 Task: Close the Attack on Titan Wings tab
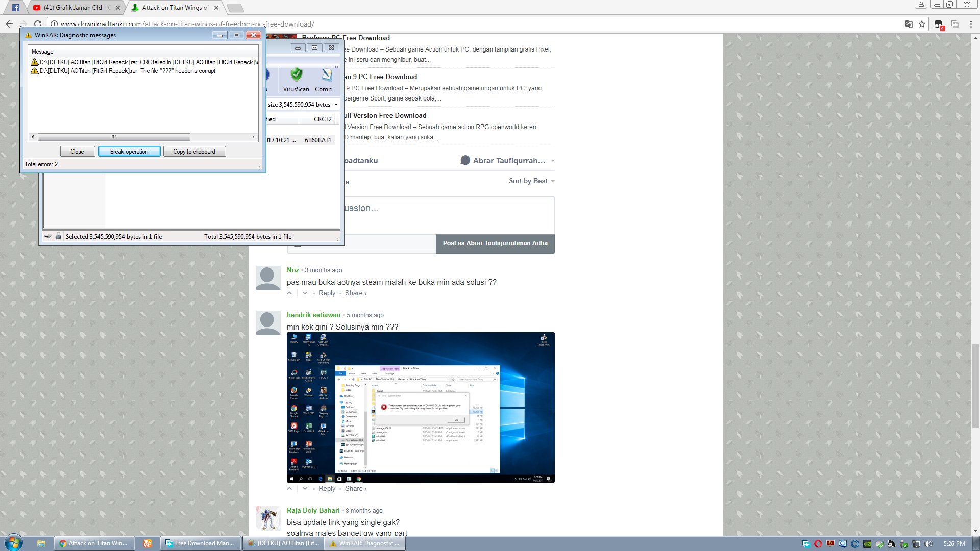tap(216, 8)
